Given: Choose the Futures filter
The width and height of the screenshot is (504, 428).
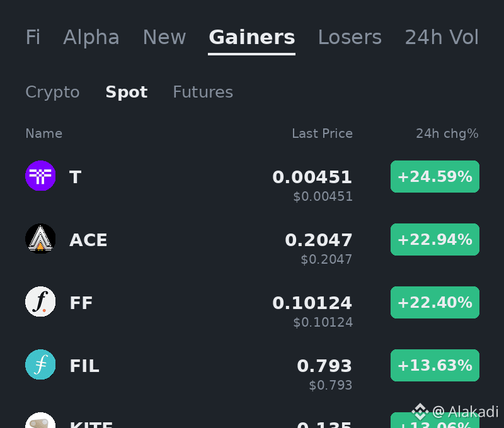Looking at the screenshot, I should point(203,92).
